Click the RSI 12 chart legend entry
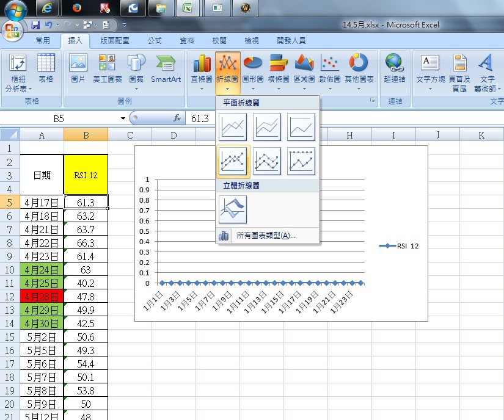 pyautogui.click(x=399, y=246)
